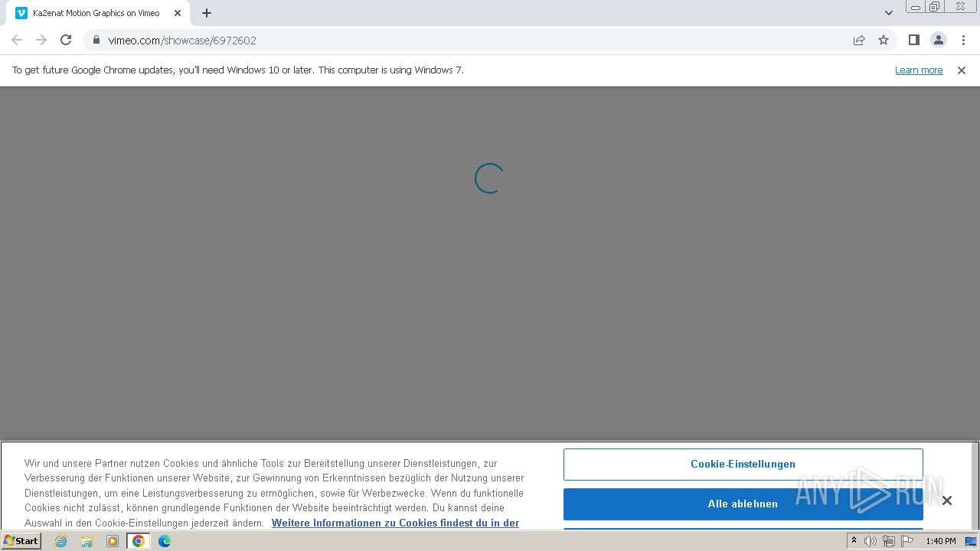The height and width of the screenshot is (551, 980).
Task: Click the browser back arrow
Action: pyautogui.click(x=17, y=40)
